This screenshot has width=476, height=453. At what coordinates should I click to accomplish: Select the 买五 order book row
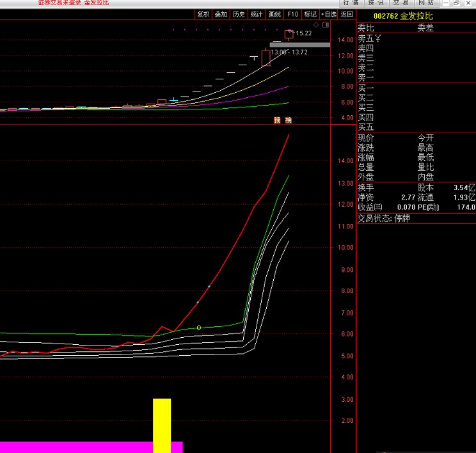coord(416,127)
